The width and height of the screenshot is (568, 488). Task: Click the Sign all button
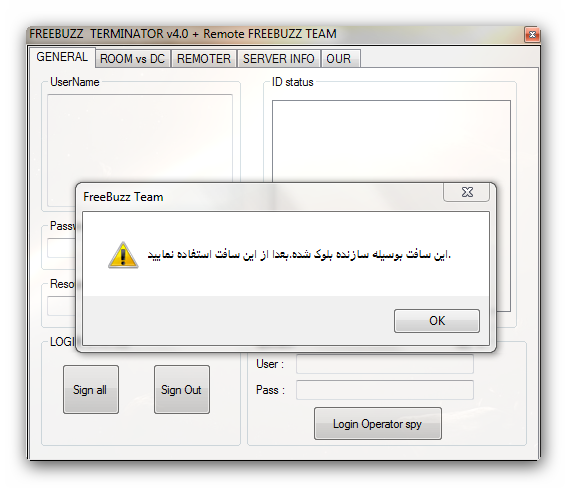(x=91, y=389)
